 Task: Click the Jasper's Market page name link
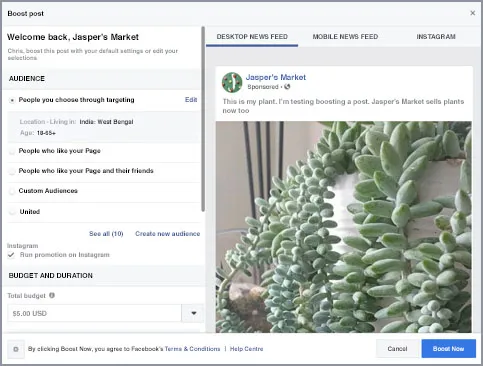click(276, 77)
